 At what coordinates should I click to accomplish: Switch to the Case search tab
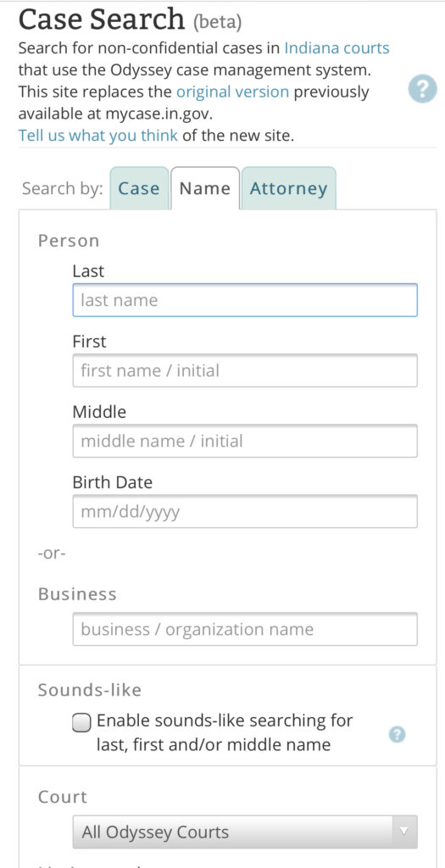(x=139, y=188)
